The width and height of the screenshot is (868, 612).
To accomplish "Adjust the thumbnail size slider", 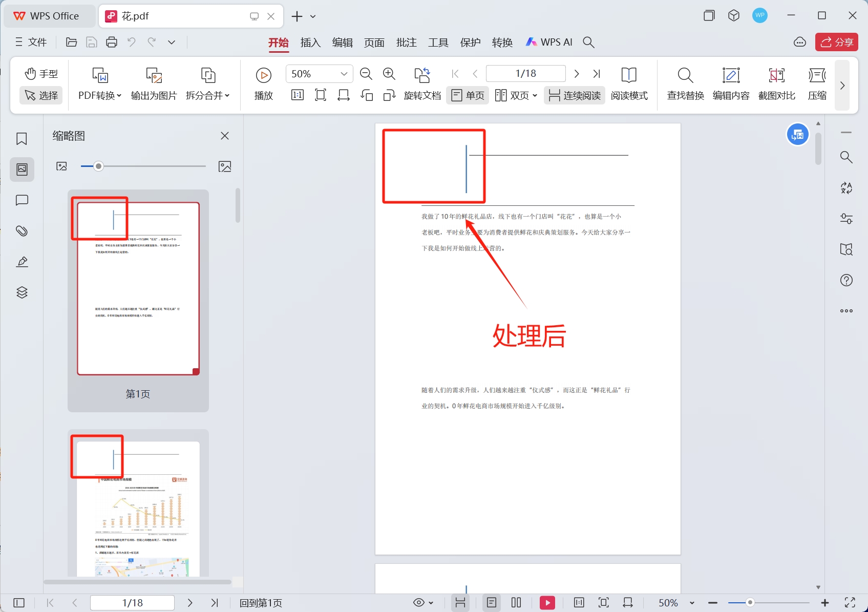I will tap(99, 166).
